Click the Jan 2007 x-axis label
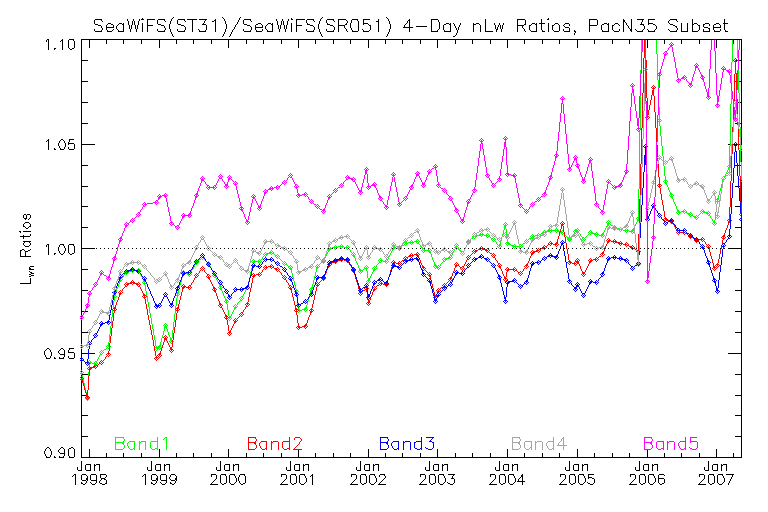The width and height of the screenshot is (768, 512). tap(716, 473)
